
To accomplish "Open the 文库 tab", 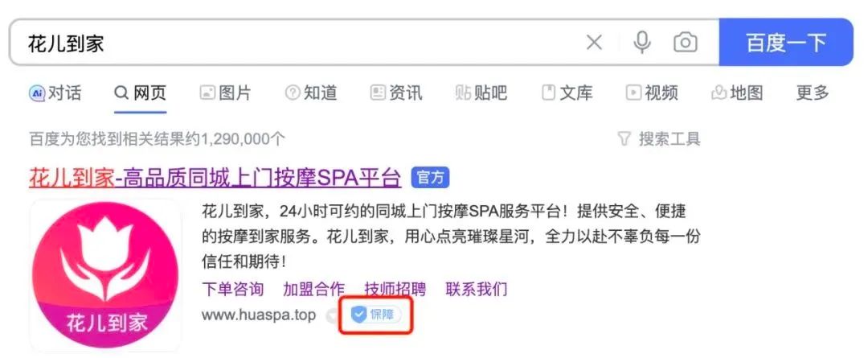I will pos(567,93).
